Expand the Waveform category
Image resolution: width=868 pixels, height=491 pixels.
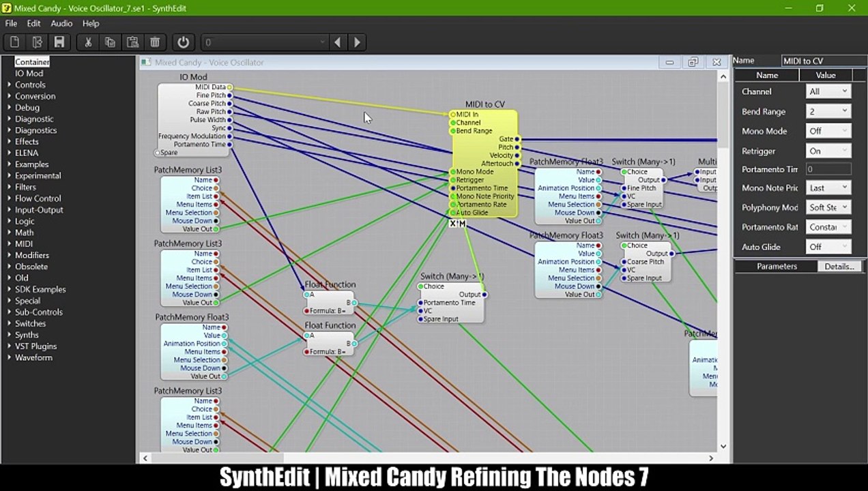pos(10,357)
